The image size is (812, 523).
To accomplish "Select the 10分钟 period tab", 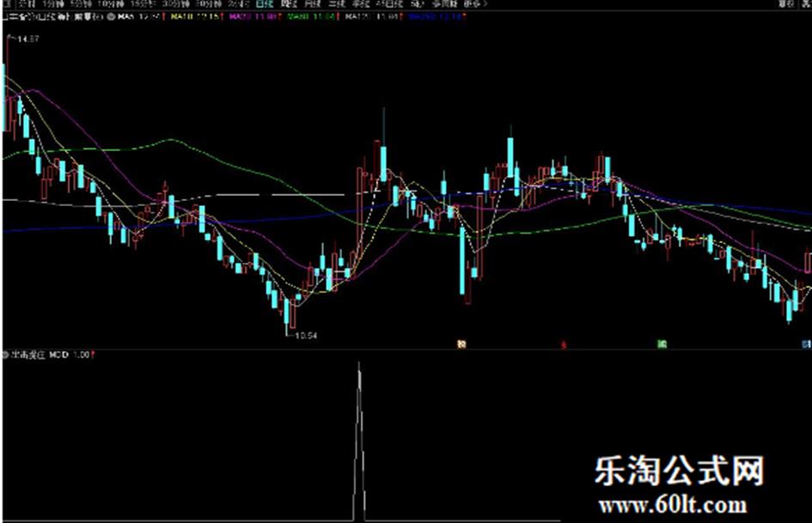I will click(x=111, y=3).
